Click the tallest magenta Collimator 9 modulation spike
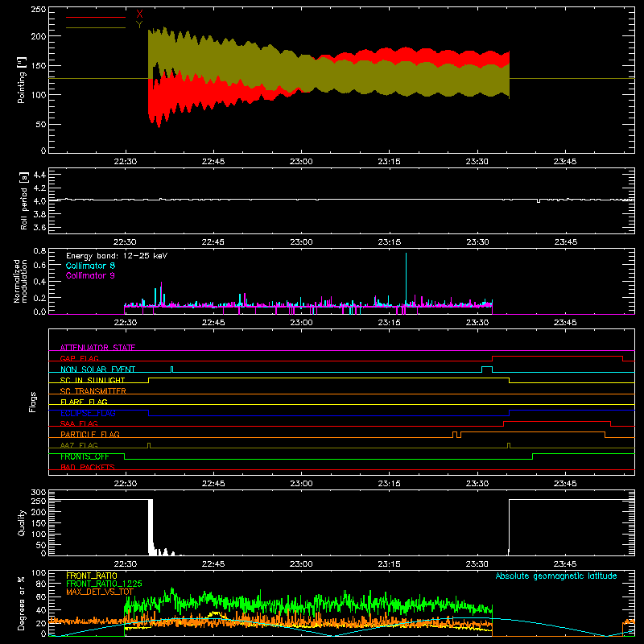Screen dimensions: 644x644 [x=162, y=294]
